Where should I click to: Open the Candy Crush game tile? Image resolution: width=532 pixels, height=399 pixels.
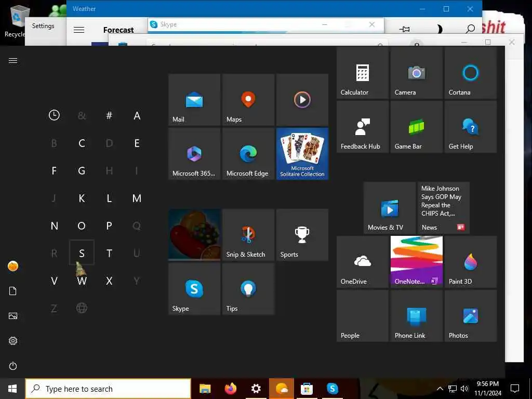194,235
